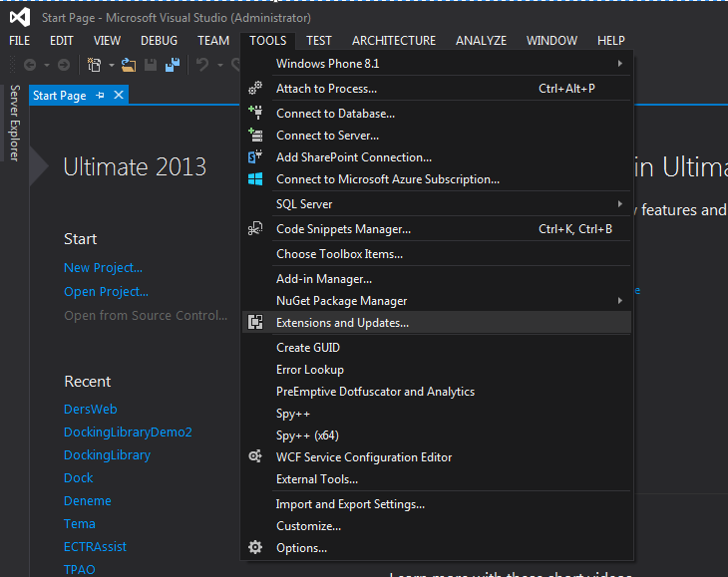Open the ARCHITECTURE menu

(394, 41)
